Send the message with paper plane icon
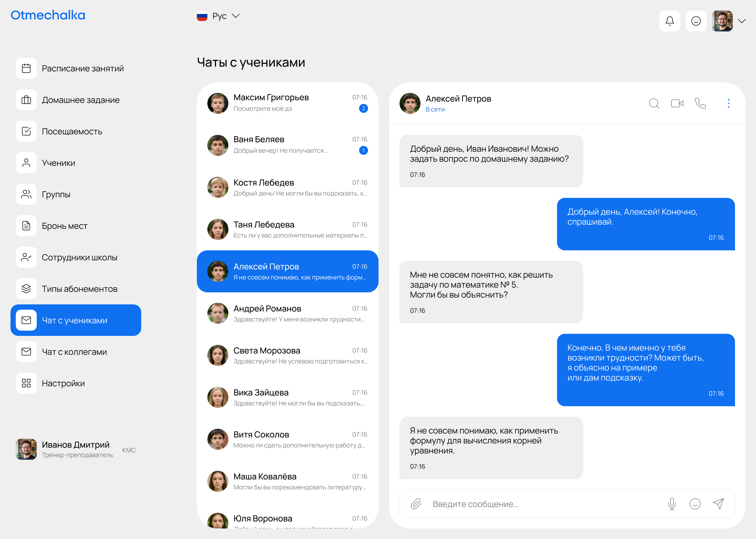 pyautogui.click(x=718, y=504)
